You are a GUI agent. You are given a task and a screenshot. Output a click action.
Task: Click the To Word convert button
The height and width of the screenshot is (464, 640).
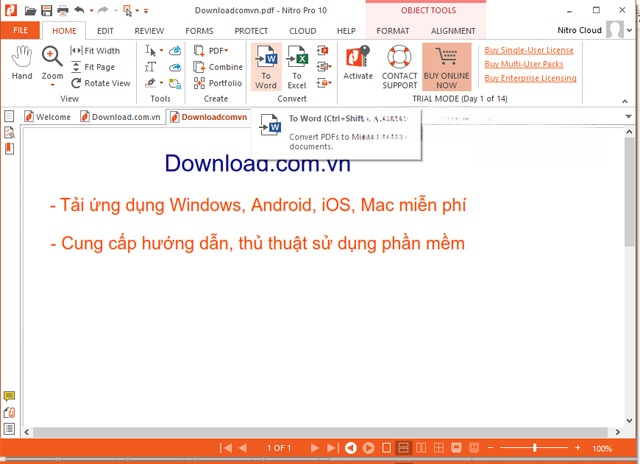(266, 67)
